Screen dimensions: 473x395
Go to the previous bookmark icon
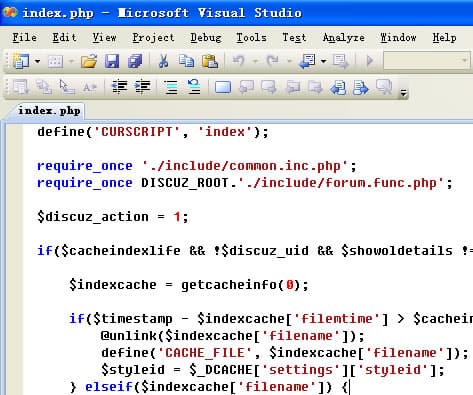[x=247, y=87]
